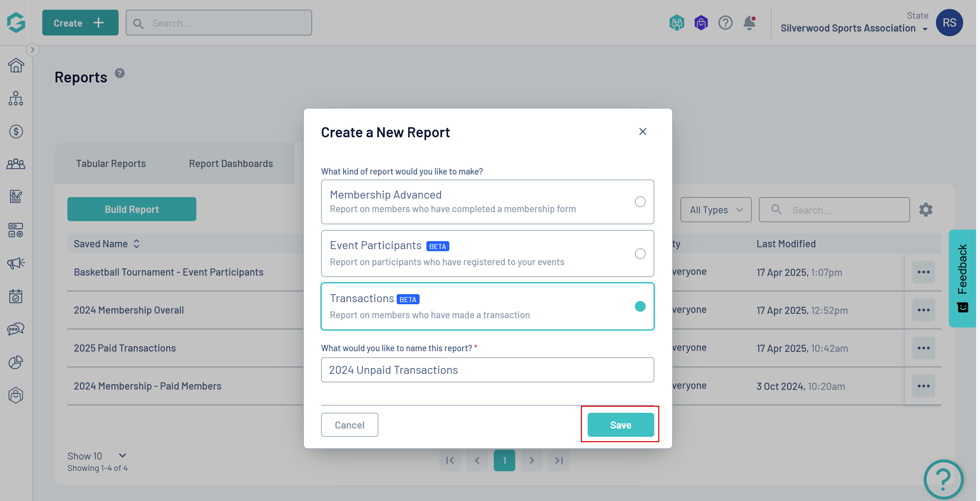
Task: Click the megaphone communications sidebar icon
Action: [16, 263]
